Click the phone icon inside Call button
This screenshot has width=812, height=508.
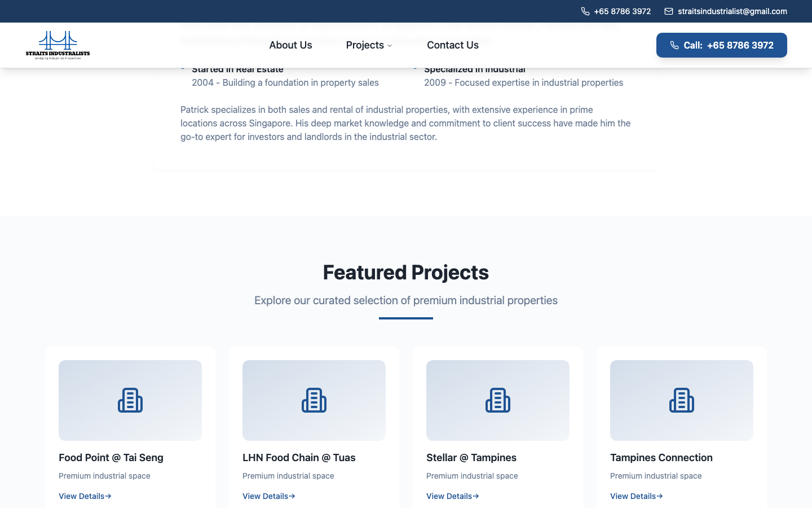pos(674,45)
